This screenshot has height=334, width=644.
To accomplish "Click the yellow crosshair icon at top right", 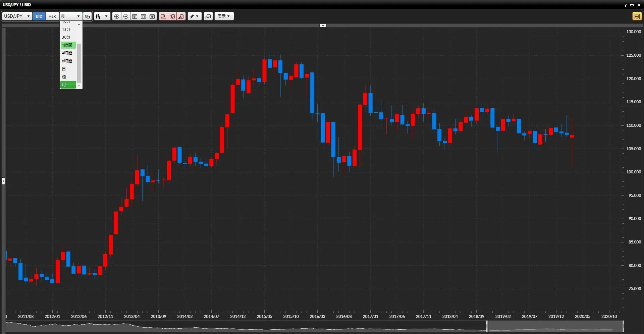I will point(636,16).
